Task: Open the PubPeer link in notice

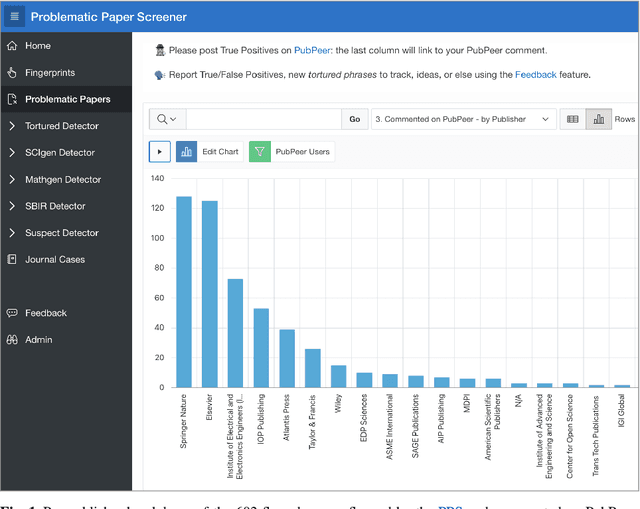Action: 317,50
